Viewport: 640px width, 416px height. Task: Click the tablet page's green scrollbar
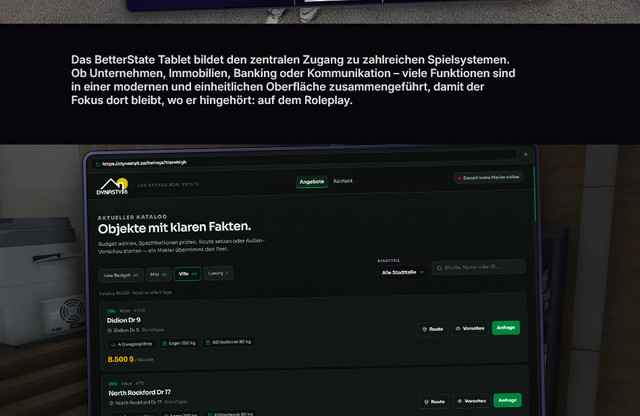tap(535, 194)
